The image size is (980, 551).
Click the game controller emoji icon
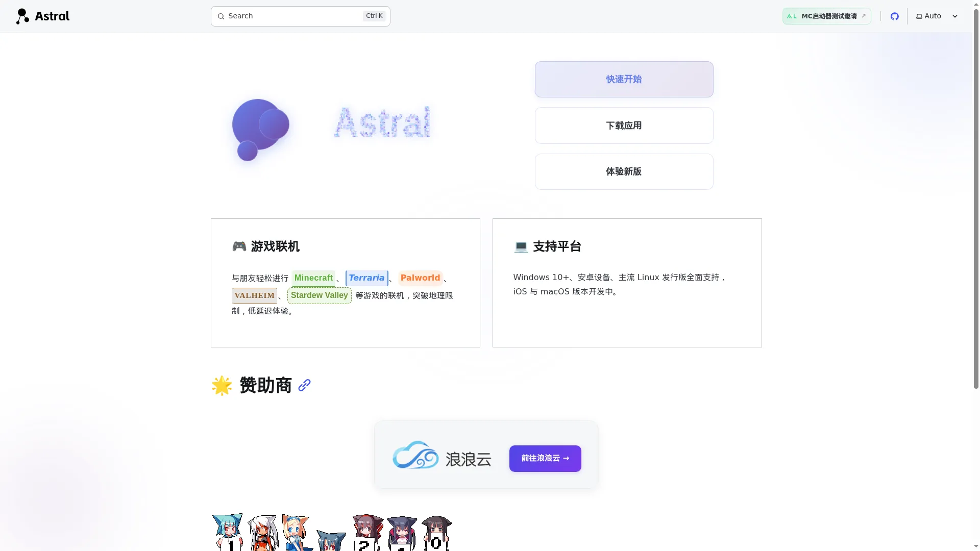tap(239, 246)
